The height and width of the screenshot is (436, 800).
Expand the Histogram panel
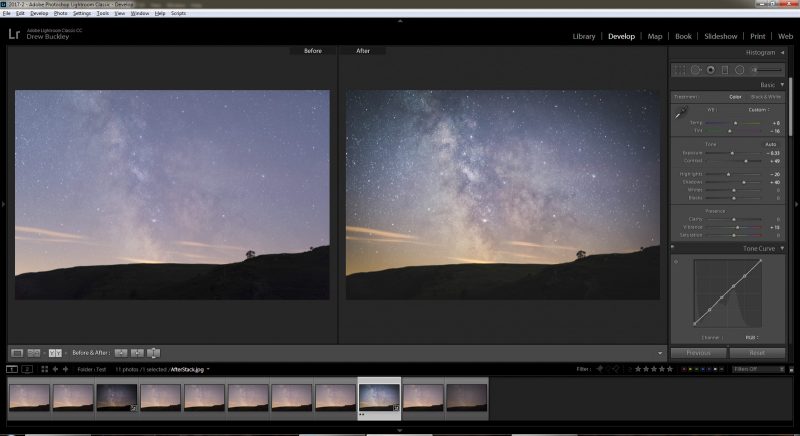tap(782, 53)
